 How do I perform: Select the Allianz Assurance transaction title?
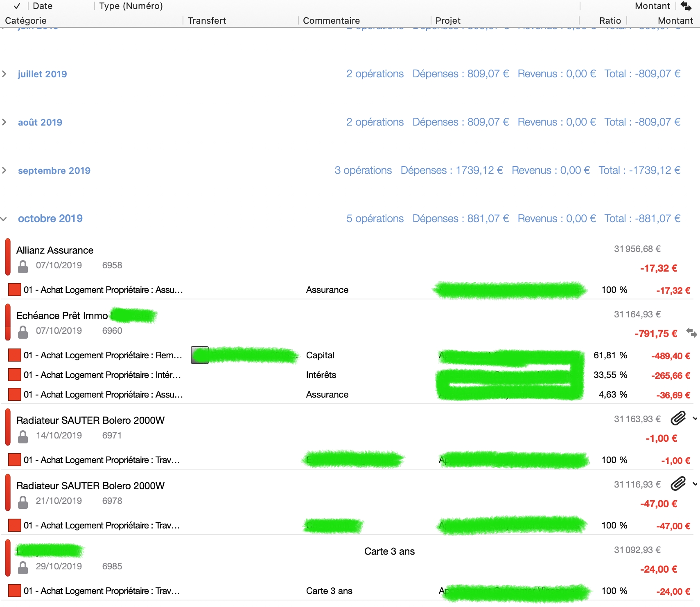pyautogui.click(x=55, y=250)
